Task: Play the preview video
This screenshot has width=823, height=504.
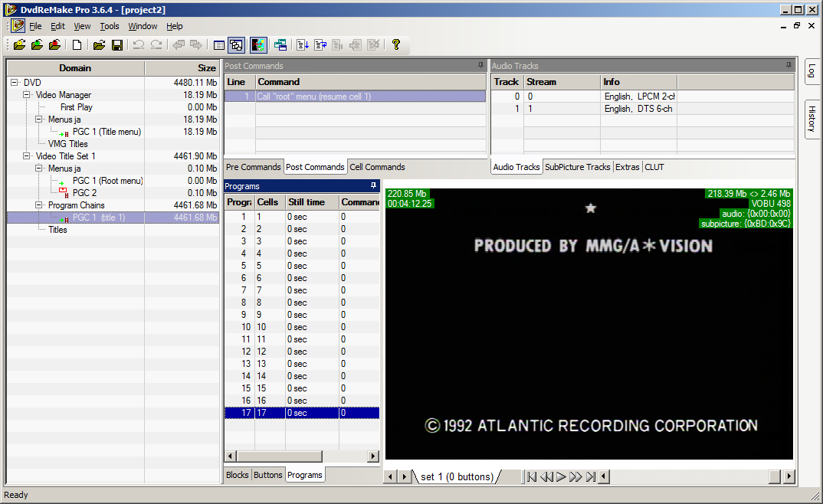Action: point(561,476)
